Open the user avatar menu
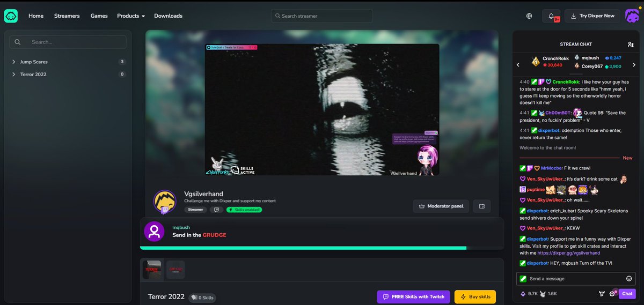This screenshot has height=305, width=644. click(x=632, y=16)
